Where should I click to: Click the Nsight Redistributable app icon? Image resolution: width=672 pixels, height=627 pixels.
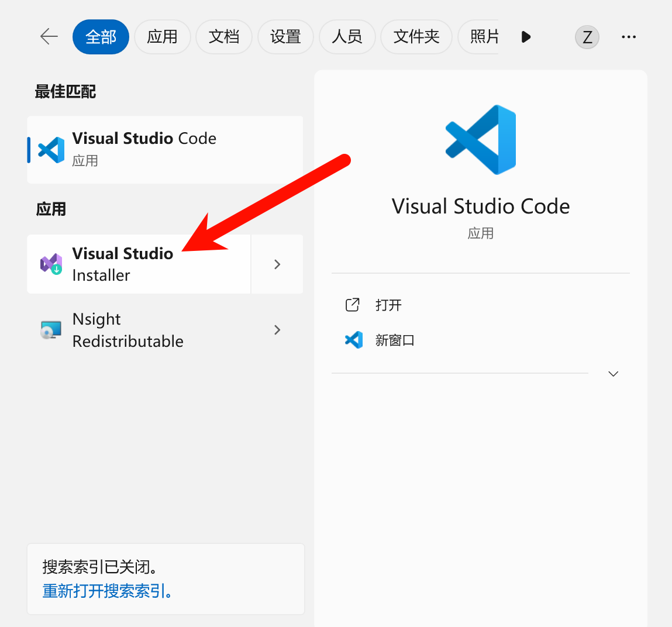coord(51,330)
